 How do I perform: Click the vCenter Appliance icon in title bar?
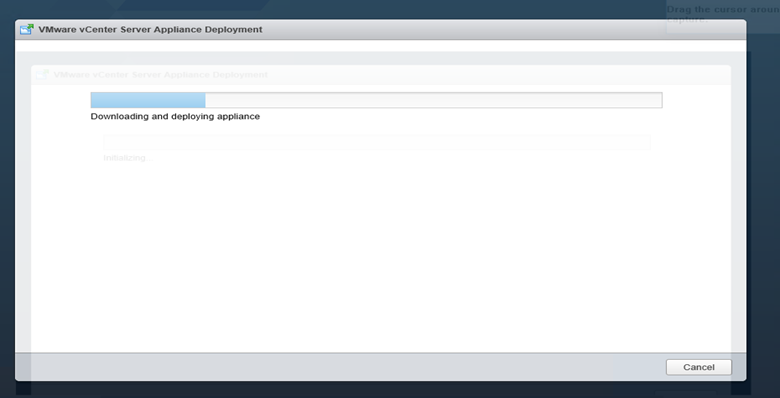click(27, 29)
